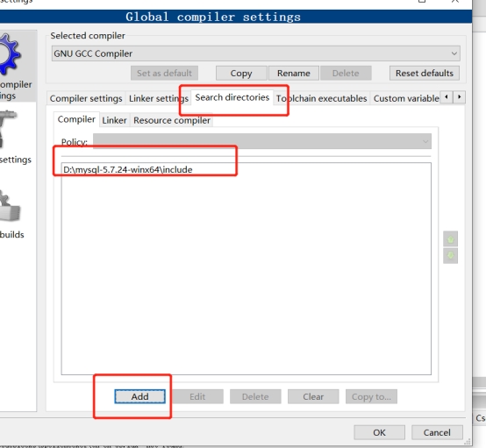Open the Resource compiler sub-tab
486x448 pixels.
(x=172, y=120)
